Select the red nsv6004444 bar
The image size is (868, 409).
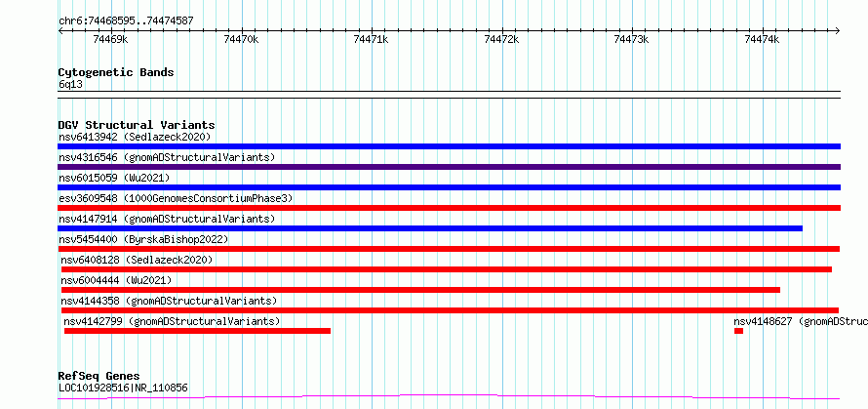(420, 290)
